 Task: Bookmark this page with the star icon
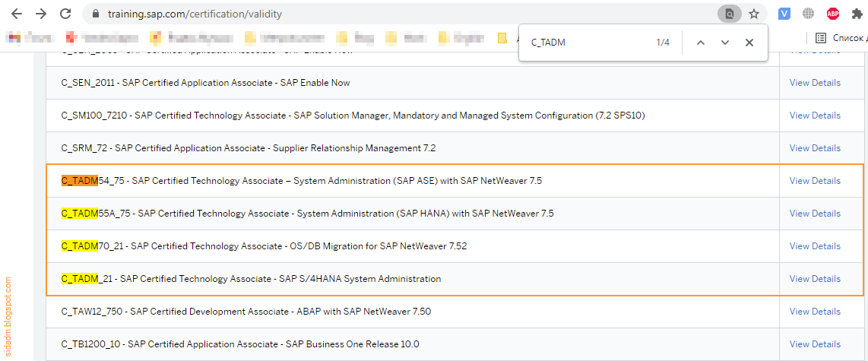(x=754, y=14)
